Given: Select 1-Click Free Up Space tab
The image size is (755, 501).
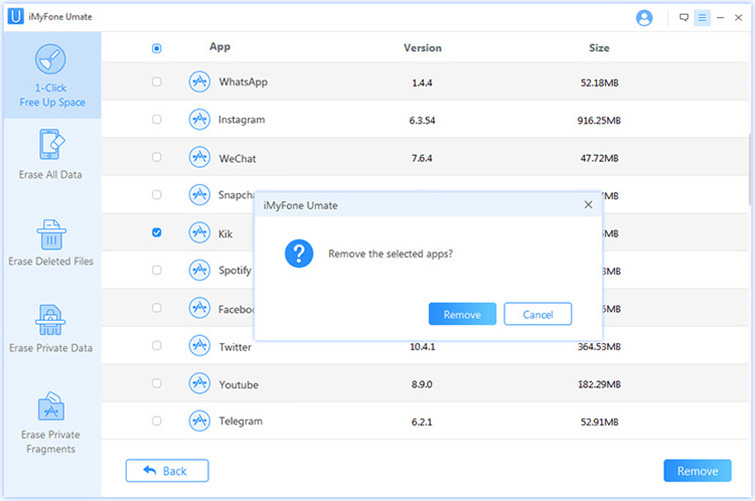Looking at the screenshot, I should click(x=51, y=76).
